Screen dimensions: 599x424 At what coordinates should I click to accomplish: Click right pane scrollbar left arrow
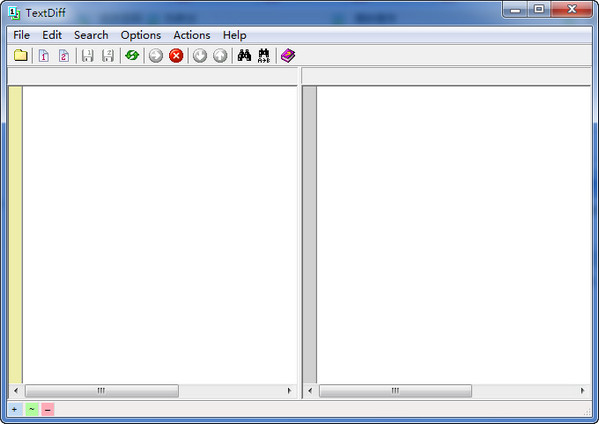click(310, 391)
